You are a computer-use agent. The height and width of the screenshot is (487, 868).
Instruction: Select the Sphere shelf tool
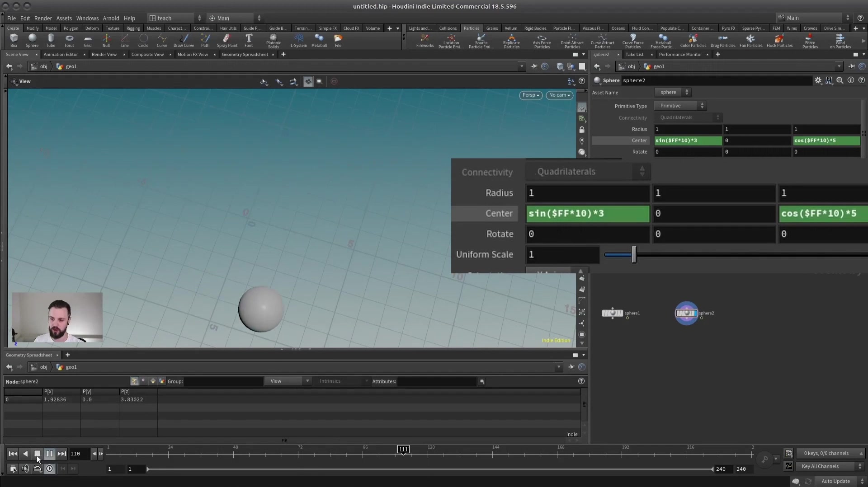click(x=32, y=40)
